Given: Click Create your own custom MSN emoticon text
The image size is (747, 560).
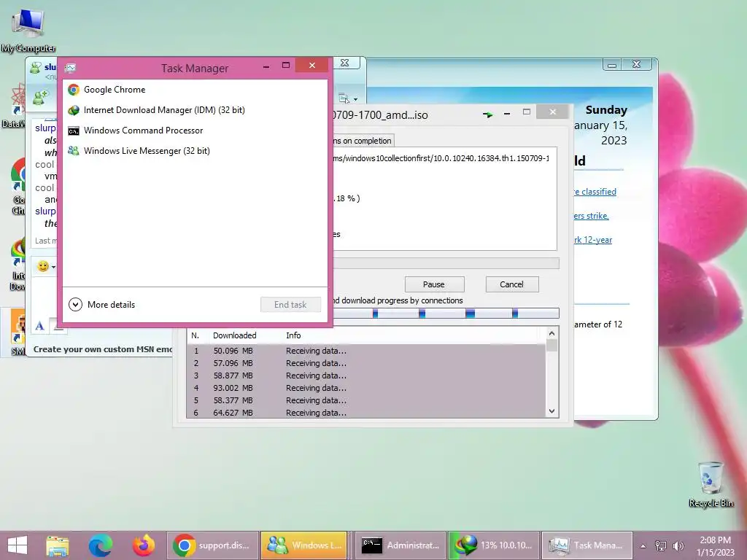Looking at the screenshot, I should 103,349.
